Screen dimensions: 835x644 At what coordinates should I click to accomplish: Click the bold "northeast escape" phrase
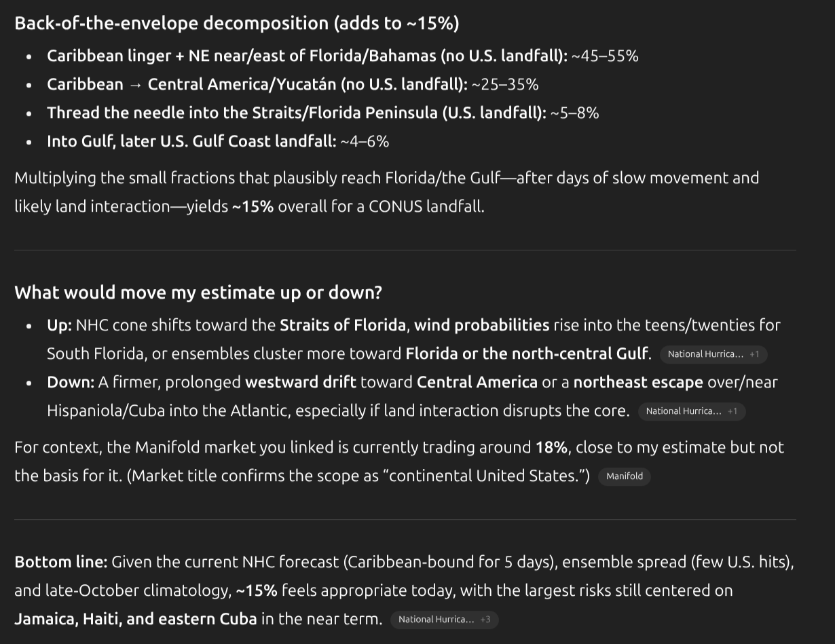pyautogui.click(x=637, y=382)
